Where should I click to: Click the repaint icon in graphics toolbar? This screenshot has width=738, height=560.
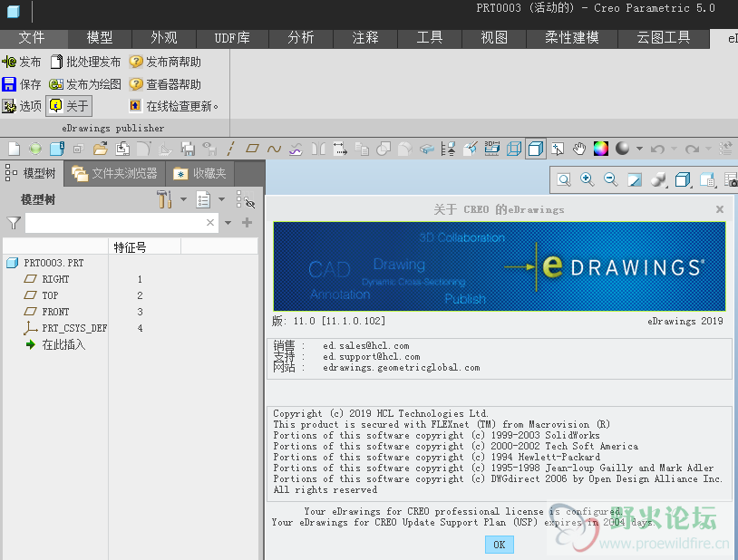635,179
